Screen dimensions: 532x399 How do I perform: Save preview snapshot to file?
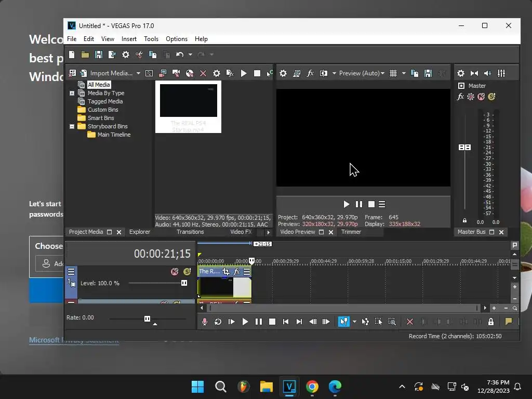click(428, 73)
